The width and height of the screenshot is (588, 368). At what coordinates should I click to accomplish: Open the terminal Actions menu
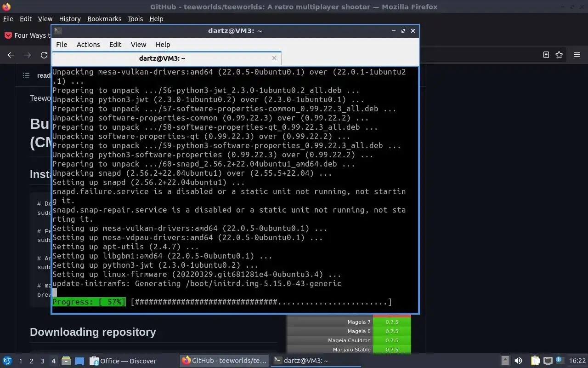pyautogui.click(x=88, y=45)
